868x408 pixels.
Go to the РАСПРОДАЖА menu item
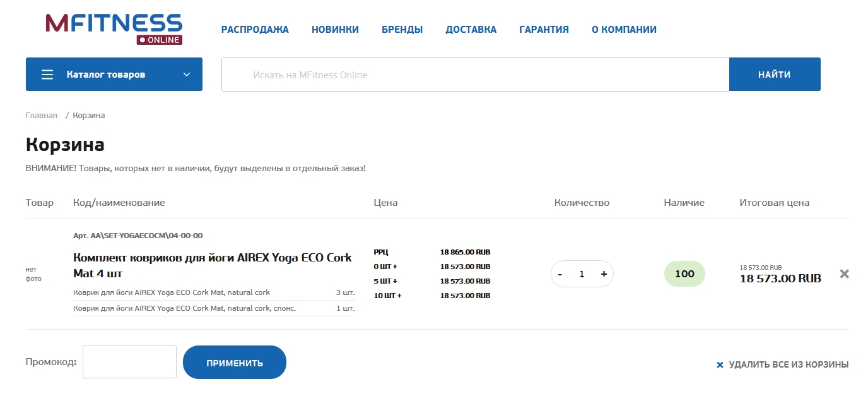click(x=255, y=30)
